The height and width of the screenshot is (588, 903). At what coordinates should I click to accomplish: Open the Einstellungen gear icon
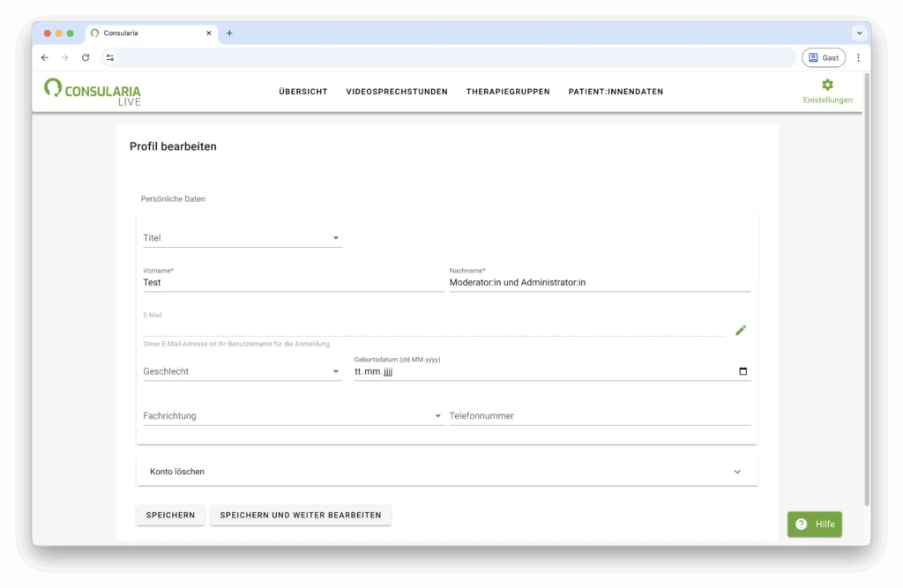click(x=827, y=86)
